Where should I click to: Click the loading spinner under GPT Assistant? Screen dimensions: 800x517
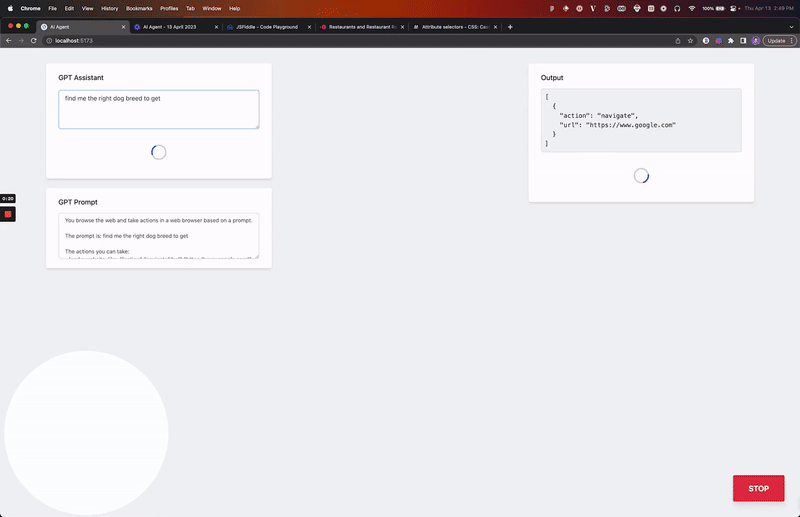click(159, 152)
